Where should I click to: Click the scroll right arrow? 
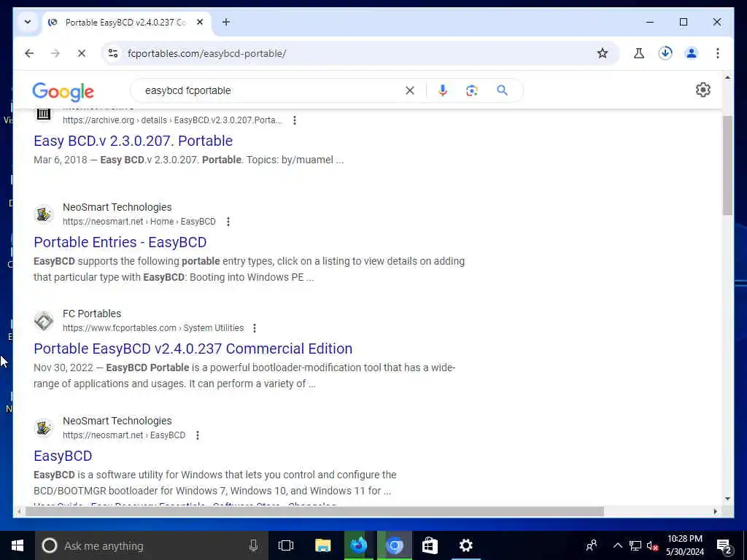715,511
